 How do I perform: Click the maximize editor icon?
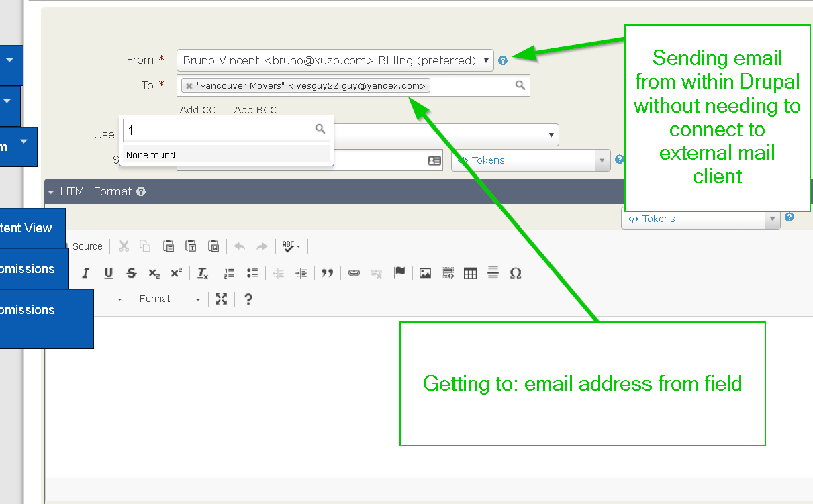pos(221,299)
